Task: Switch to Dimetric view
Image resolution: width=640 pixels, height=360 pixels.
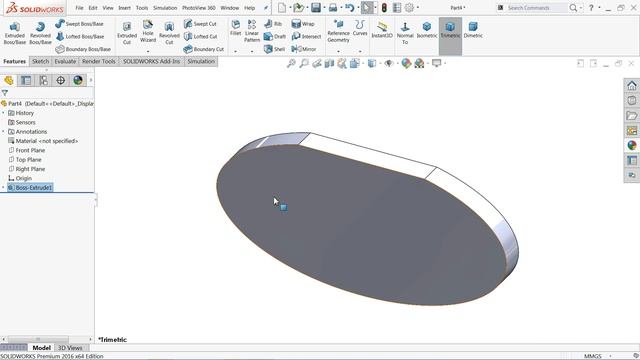Action: pos(473,30)
